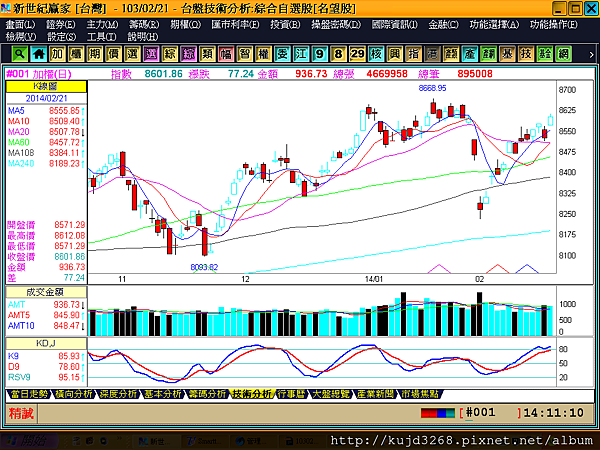Switch to the 行事曆 tab
The image size is (600, 450).
(292, 394)
